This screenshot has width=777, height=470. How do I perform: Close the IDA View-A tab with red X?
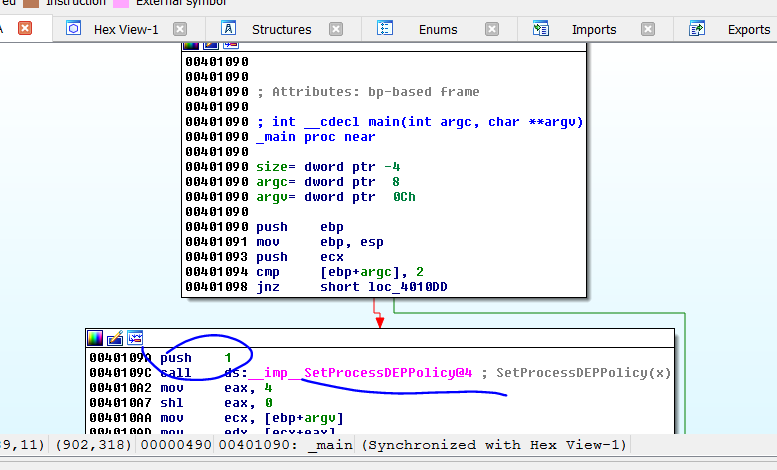25,28
